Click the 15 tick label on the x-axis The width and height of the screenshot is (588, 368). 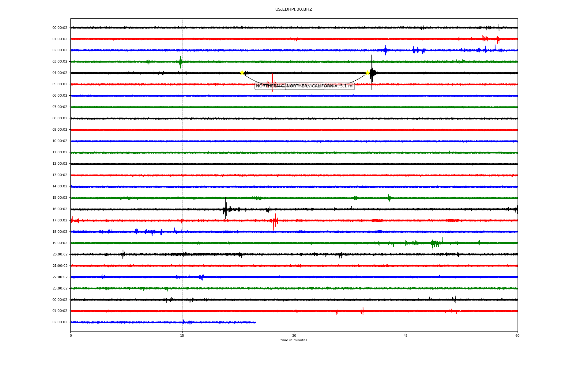(182, 335)
